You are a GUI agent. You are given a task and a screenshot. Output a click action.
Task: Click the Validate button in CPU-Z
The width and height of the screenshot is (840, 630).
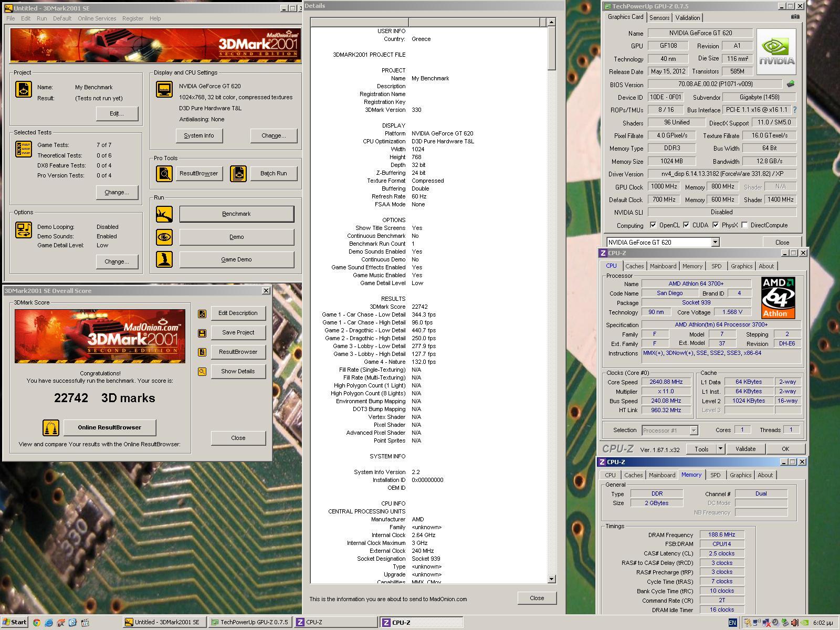(x=745, y=449)
